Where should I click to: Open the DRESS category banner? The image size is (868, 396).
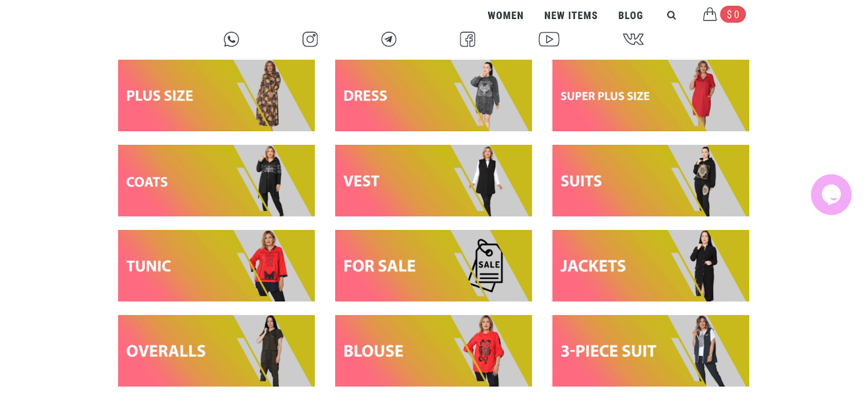pos(433,95)
